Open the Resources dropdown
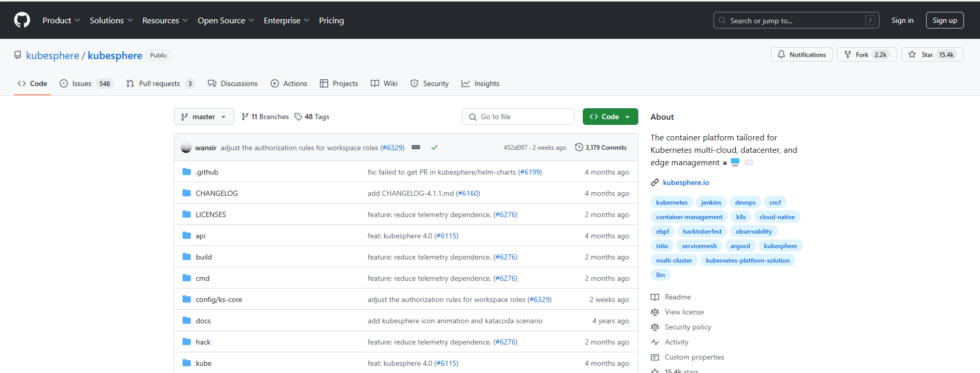 [x=165, y=20]
